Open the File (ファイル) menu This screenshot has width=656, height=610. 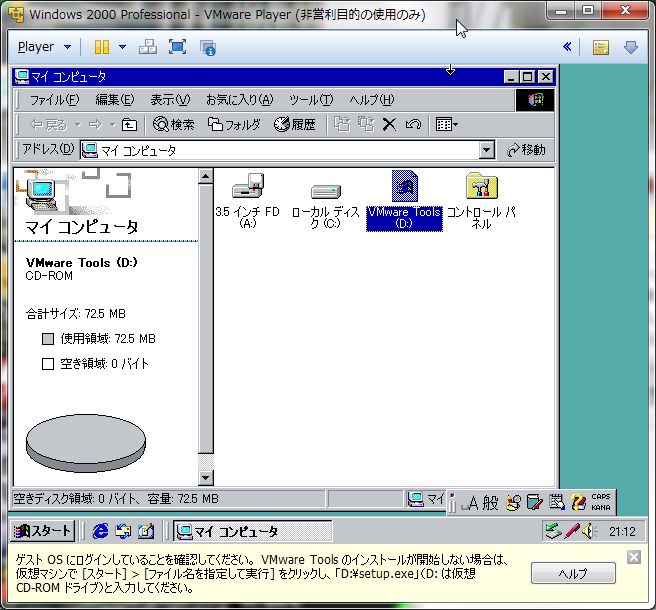55,100
